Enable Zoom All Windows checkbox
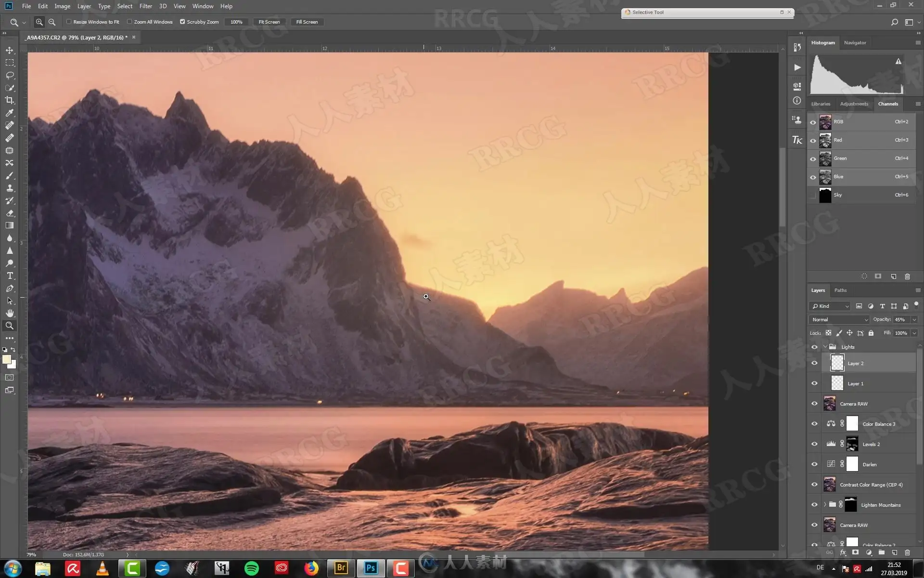The height and width of the screenshot is (578, 924). coord(129,22)
